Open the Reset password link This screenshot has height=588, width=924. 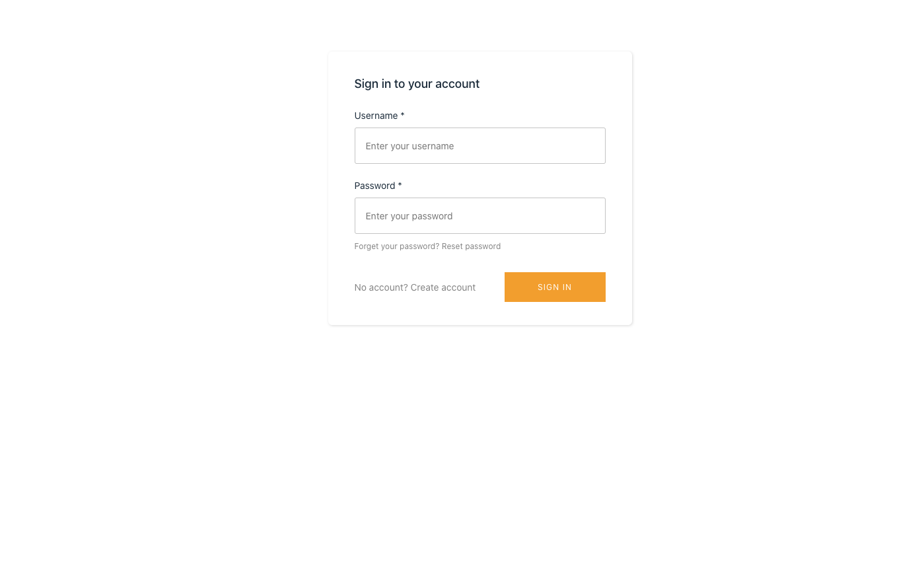pos(471,246)
